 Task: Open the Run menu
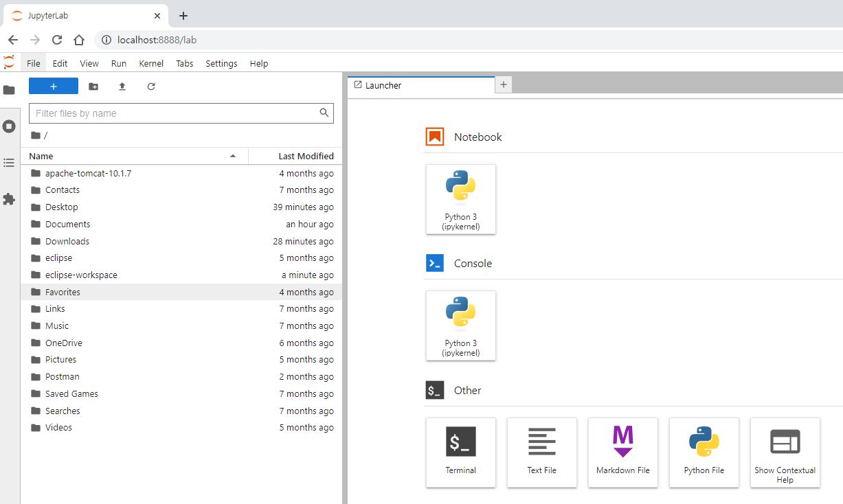[x=119, y=63]
